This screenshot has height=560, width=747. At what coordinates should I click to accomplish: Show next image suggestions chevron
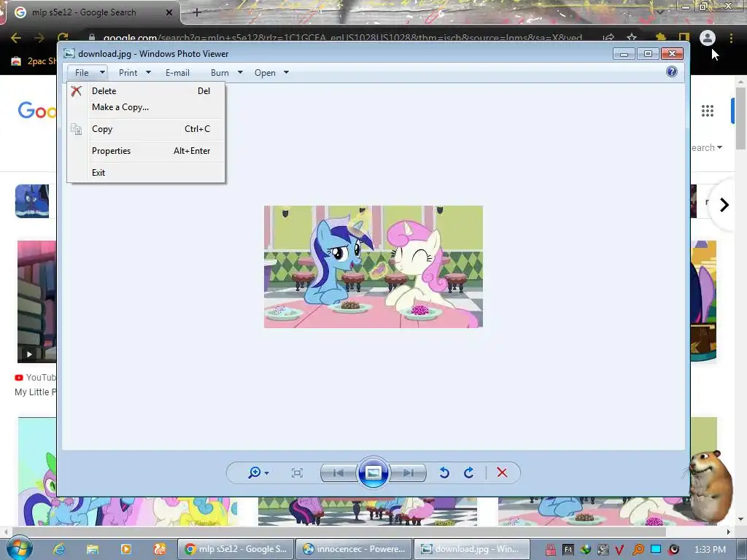pos(724,205)
